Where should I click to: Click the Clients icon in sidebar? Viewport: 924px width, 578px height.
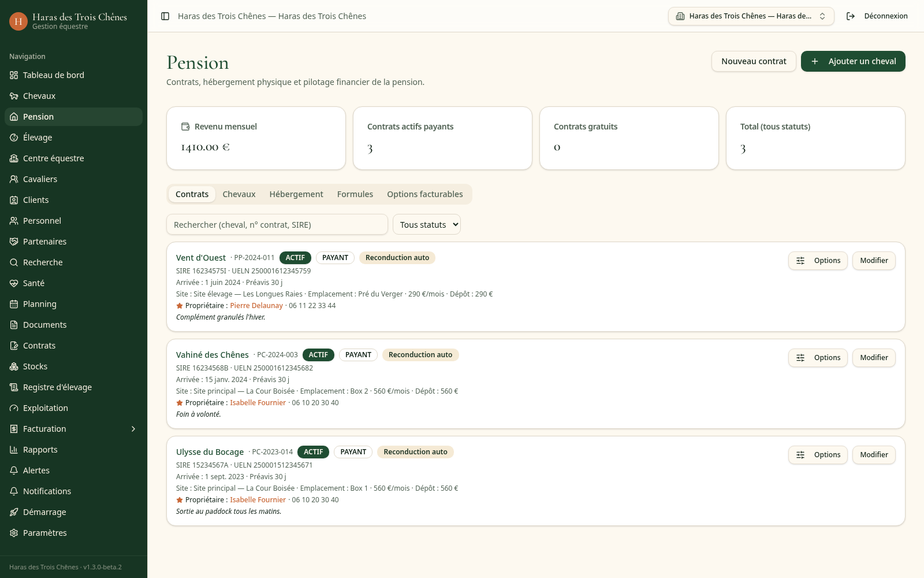pyautogui.click(x=14, y=200)
